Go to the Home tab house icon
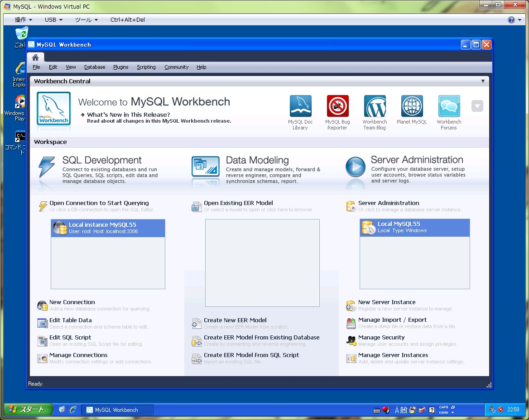This screenshot has width=529, height=420. tap(35, 57)
